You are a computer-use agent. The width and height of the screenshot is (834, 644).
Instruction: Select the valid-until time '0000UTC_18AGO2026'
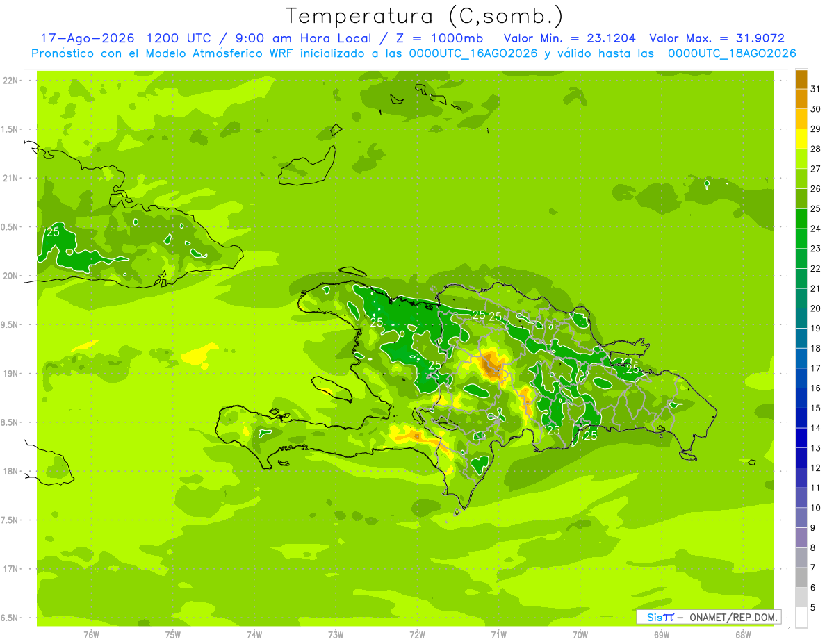(731, 53)
